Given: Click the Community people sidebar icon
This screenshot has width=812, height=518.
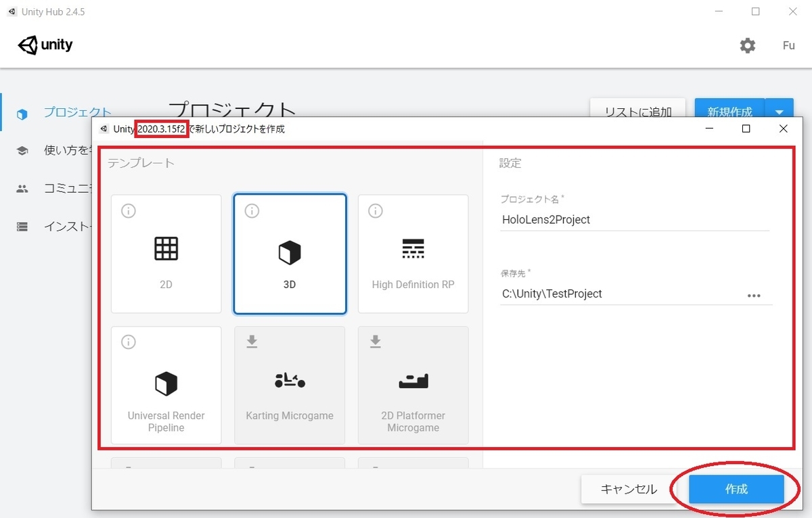Looking at the screenshot, I should pos(22,189).
